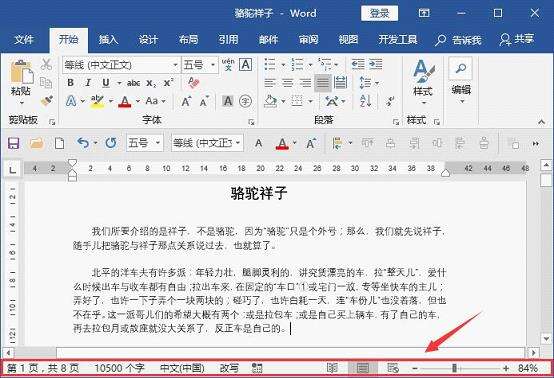Image resolution: width=554 pixels, height=378 pixels.
Task: Click the Save icon in quick toolbar
Action: pyautogui.click(x=13, y=143)
